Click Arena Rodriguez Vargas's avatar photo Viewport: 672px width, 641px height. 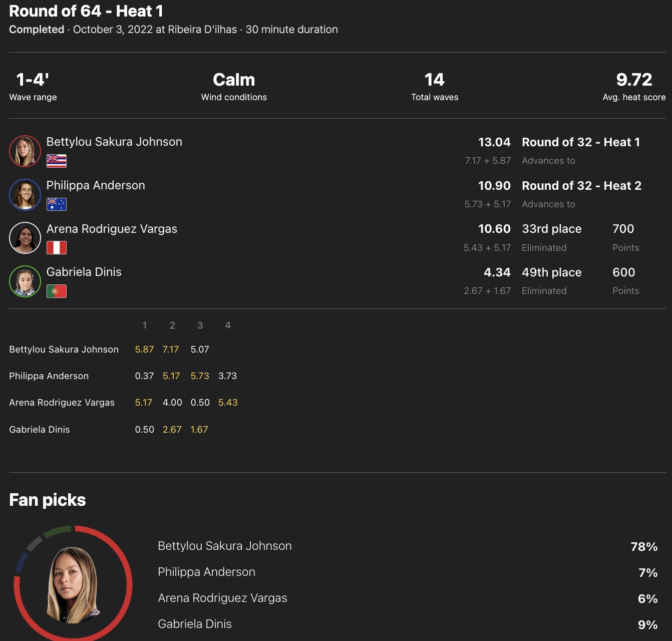coord(25,238)
